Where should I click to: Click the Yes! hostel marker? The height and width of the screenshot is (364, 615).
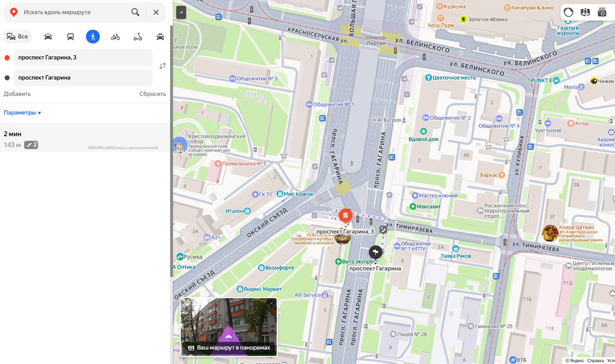point(548,123)
